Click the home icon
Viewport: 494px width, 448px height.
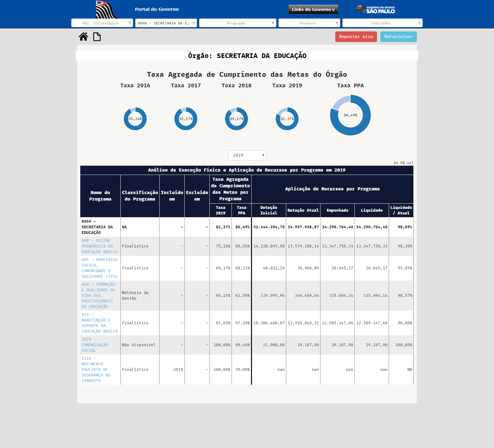[83, 37]
